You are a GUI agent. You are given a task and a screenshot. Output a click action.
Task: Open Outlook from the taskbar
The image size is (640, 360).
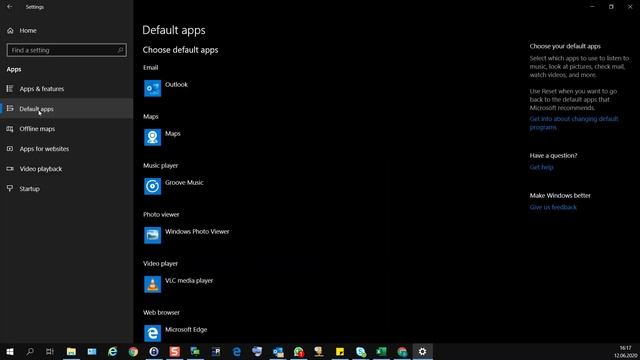[x=278, y=351]
